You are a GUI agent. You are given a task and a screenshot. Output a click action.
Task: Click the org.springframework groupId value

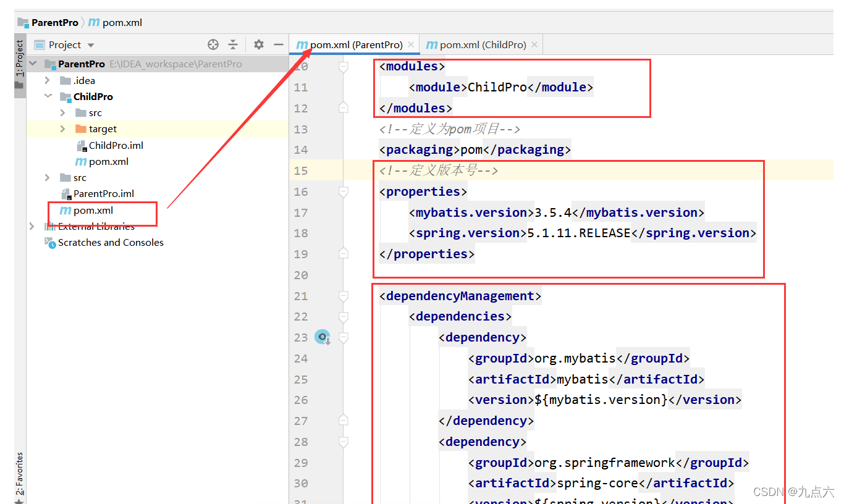click(605, 463)
